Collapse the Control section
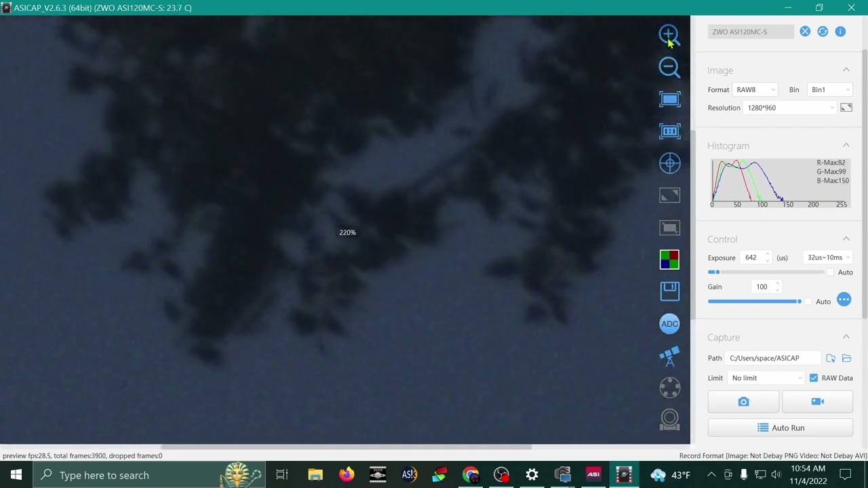The height and width of the screenshot is (488, 868). coord(846,239)
